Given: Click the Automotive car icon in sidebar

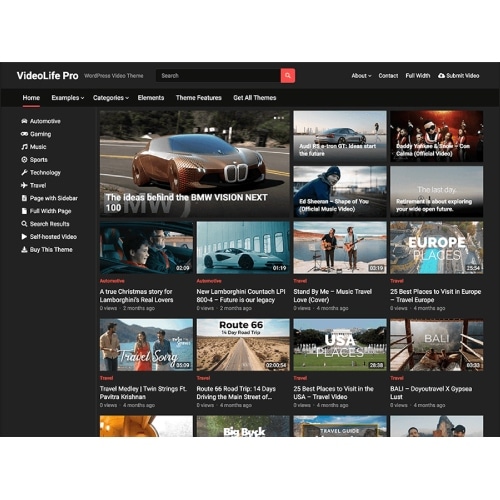Looking at the screenshot, I should coord(24,121).
